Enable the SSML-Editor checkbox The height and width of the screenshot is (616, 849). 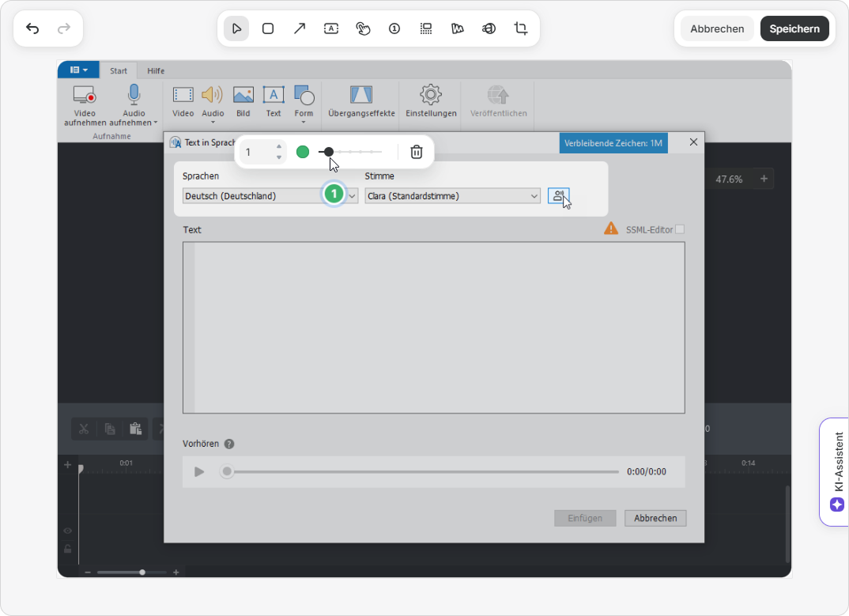tap(680, 229)
